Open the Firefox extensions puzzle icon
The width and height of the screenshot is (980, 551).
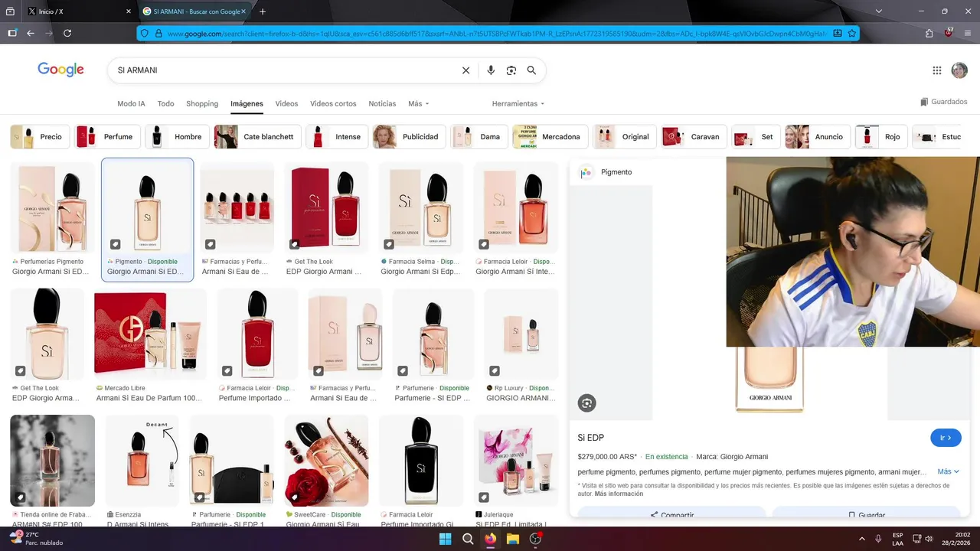click(929, 33)
